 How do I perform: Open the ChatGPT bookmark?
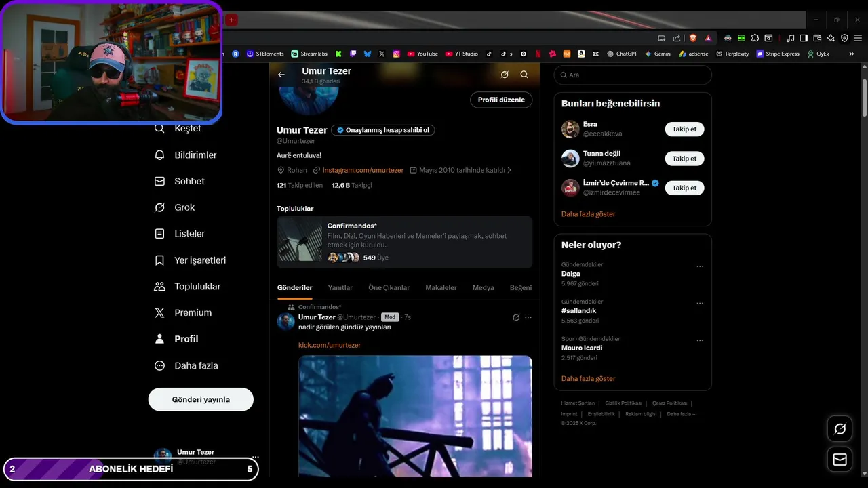622,54
